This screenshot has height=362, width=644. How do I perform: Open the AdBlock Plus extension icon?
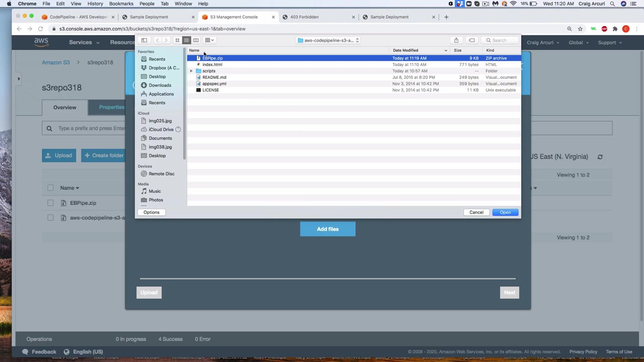pyautogui.click(x=604, y=29)
